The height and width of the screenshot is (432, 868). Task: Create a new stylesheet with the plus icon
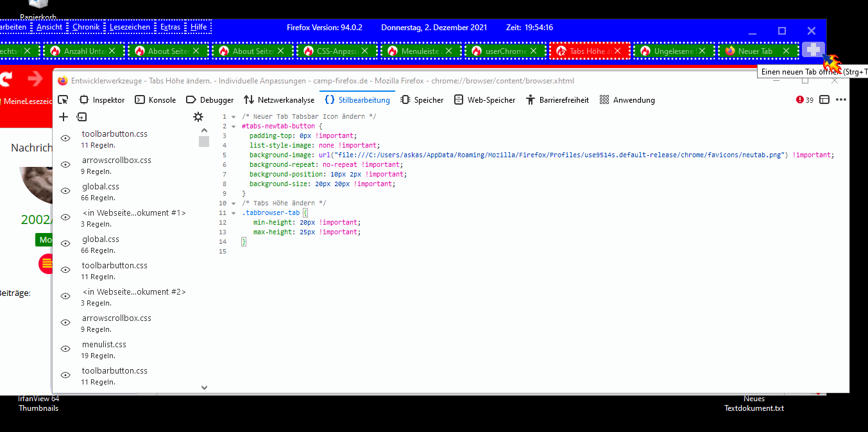point(64,117)
